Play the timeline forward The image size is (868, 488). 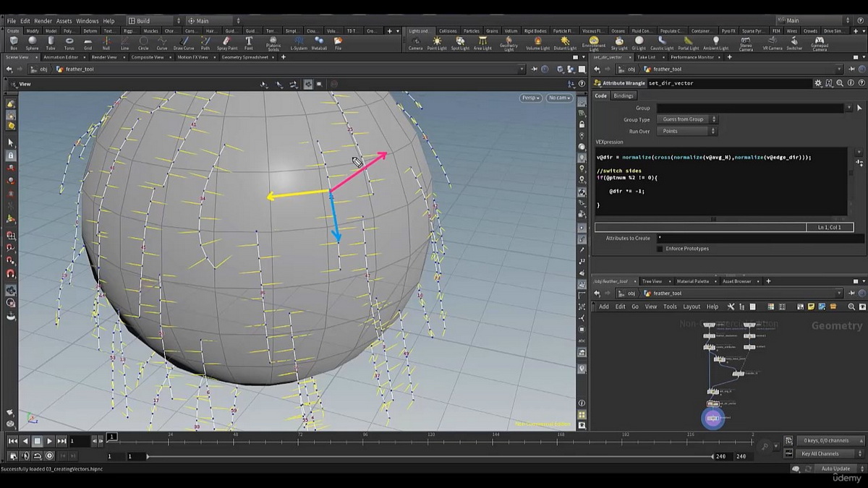pyautogui.click(x=49, y=441)
